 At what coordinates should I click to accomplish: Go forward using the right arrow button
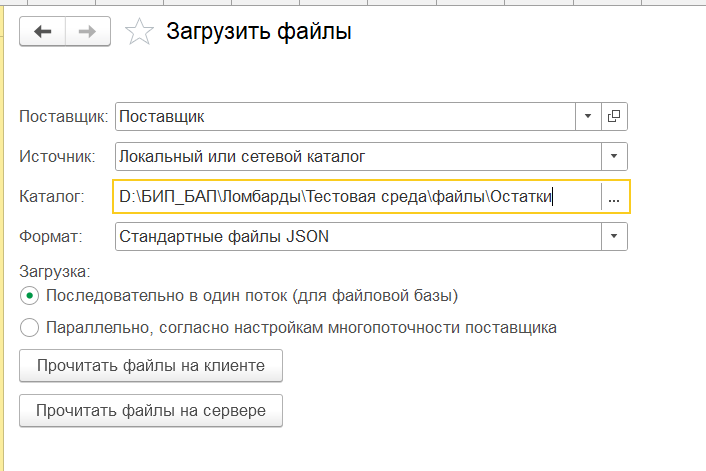[88, 32]
